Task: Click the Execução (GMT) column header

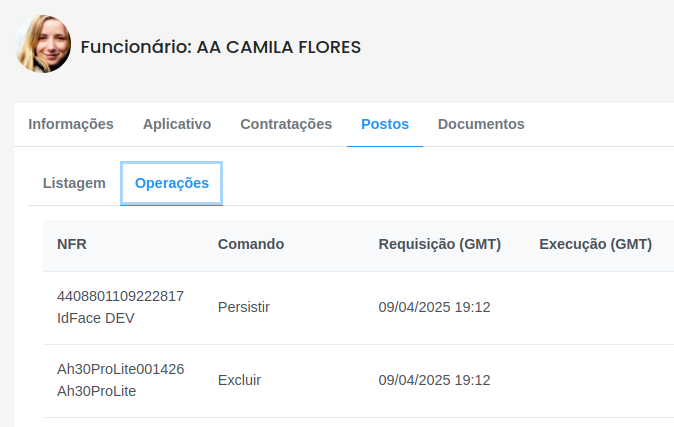Action: 596,244
